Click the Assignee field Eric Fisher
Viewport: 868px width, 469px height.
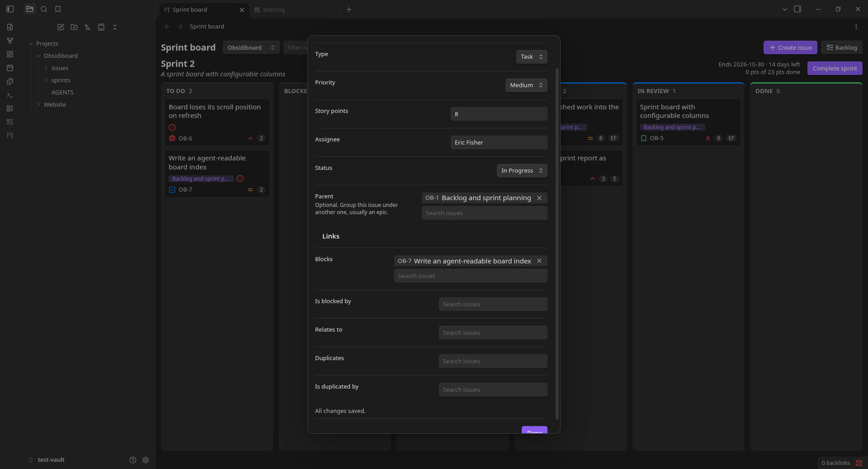[x=499, y=142]
